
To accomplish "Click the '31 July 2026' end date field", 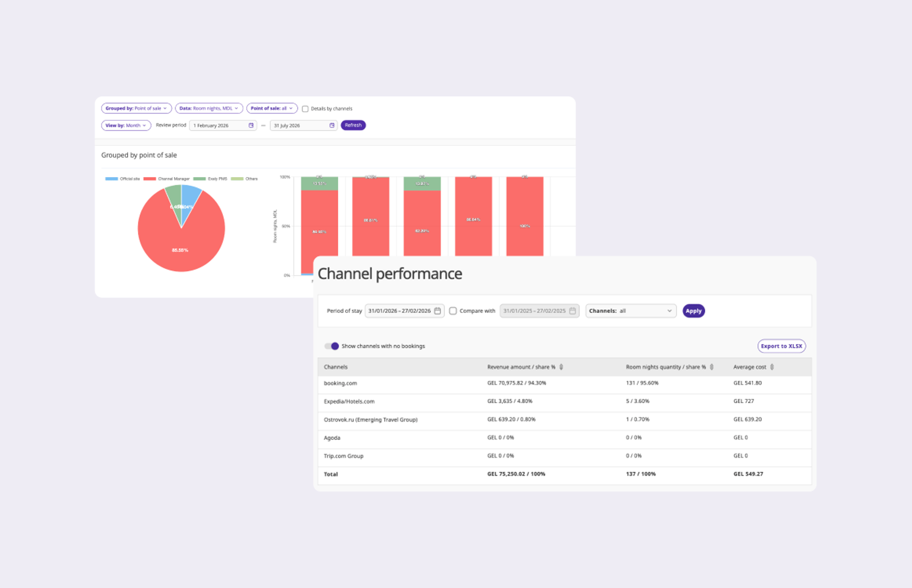I will tap(303, 125).
